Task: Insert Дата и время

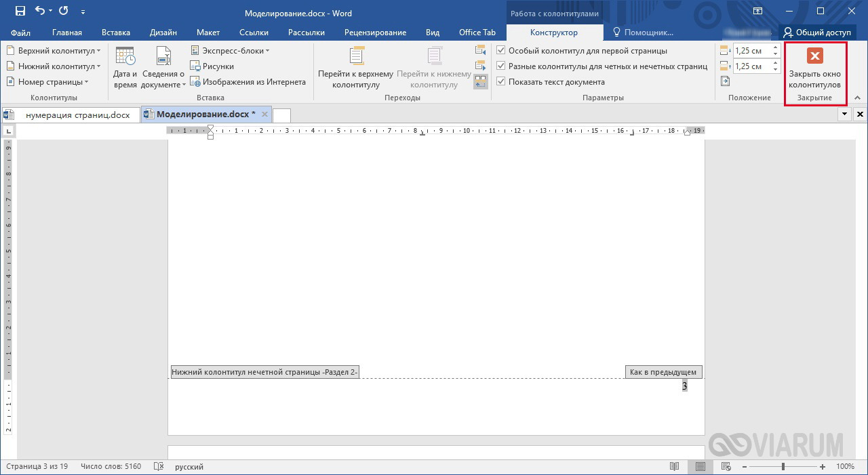Action: pyautogui.click(x=125, y=68)
